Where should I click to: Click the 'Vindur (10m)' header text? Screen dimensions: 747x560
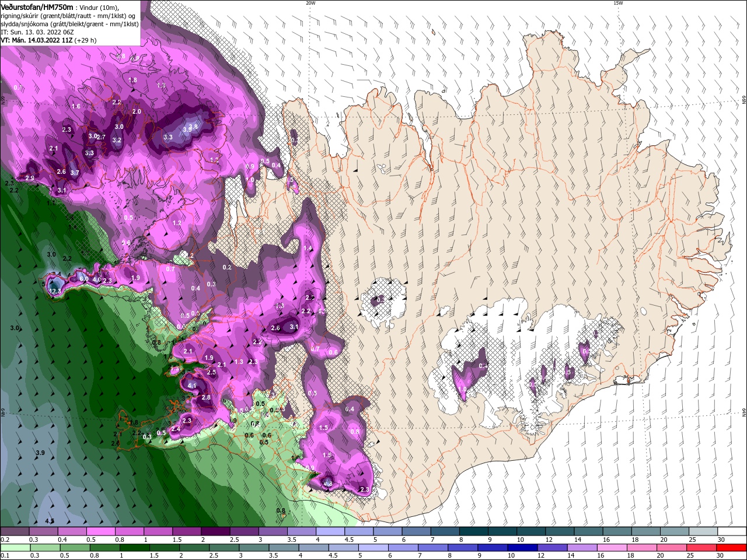[98, 7]
